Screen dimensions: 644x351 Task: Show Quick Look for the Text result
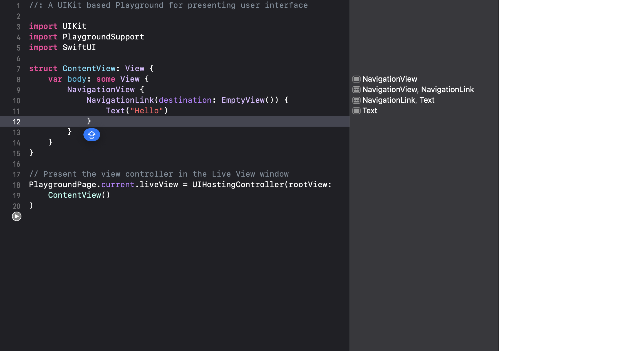click(x=356, y=111)
